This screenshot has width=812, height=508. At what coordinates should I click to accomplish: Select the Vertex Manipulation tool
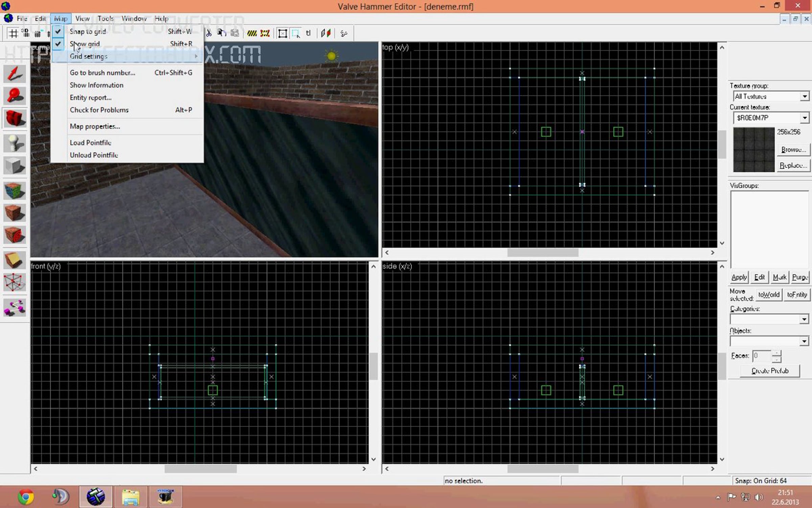(15, 283)
